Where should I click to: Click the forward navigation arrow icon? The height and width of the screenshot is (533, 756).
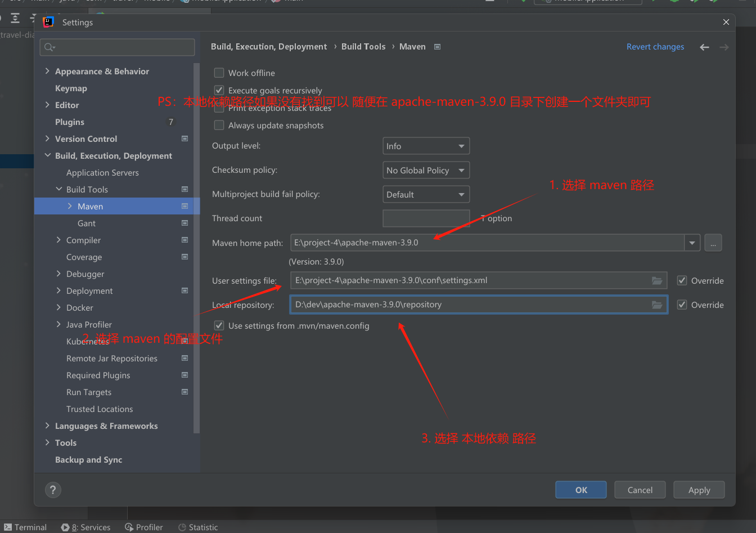(x=724, y=47)
